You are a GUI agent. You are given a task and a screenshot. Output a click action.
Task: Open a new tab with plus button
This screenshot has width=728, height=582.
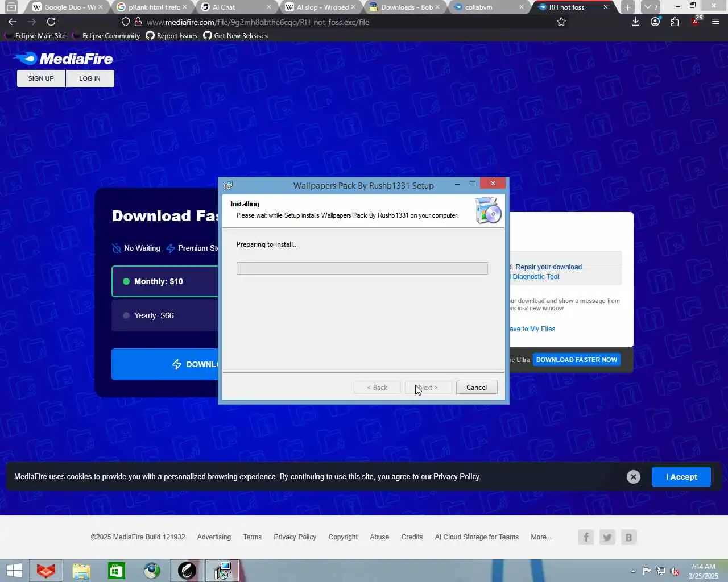pos(627,7)
